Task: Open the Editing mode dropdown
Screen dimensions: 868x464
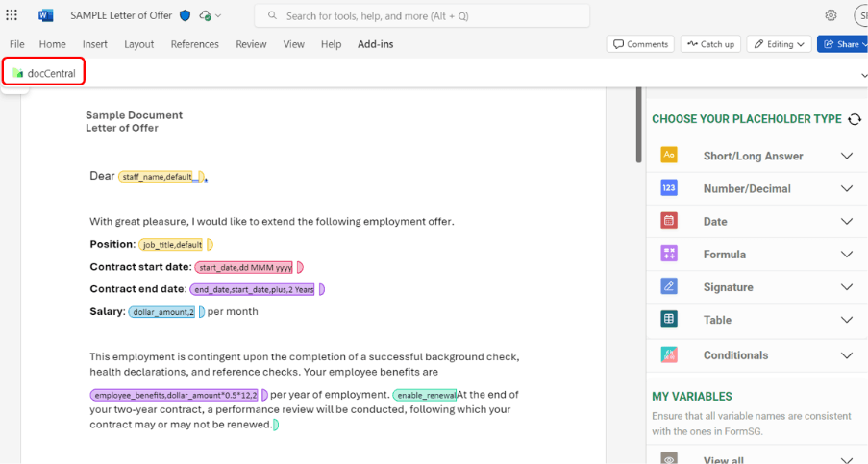Action: point(779,44)
